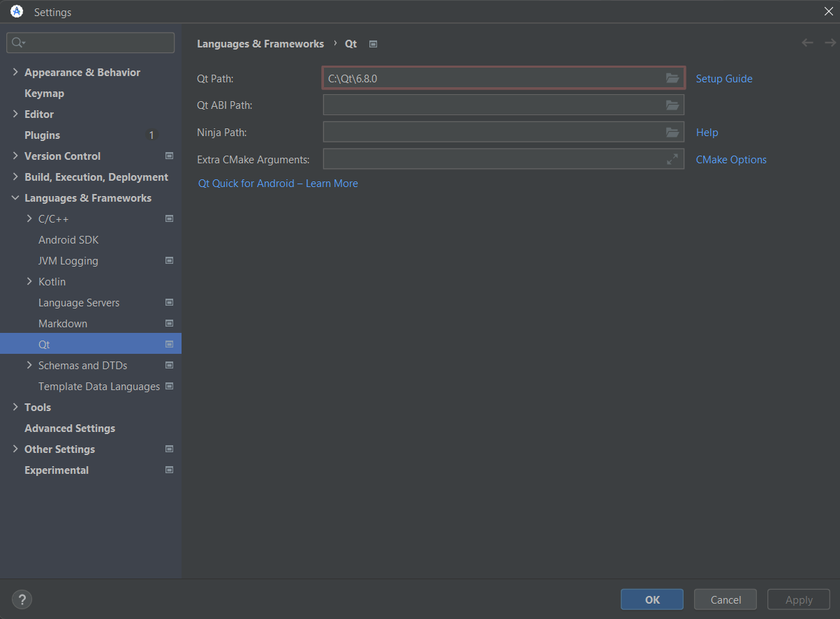The image size is (840, 619).
Task: Expand the Kotlin settings node
Action: [x=29, y=282]
